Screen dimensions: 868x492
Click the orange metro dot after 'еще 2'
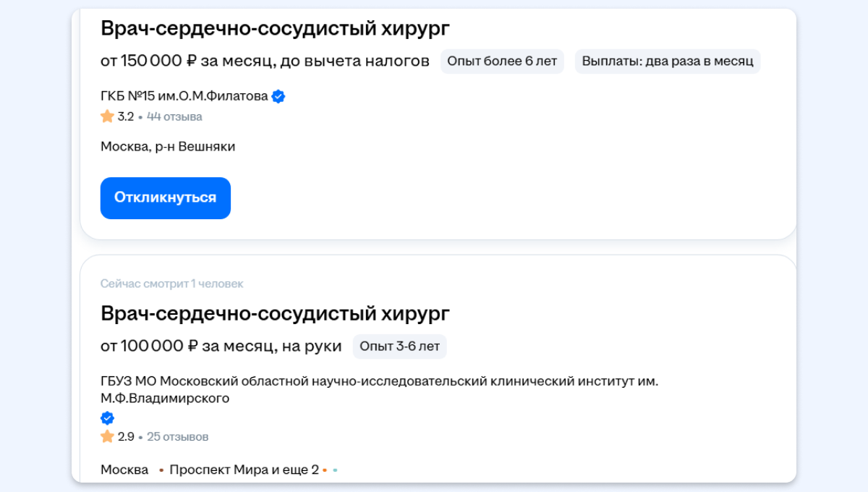[x=325, y=470]
